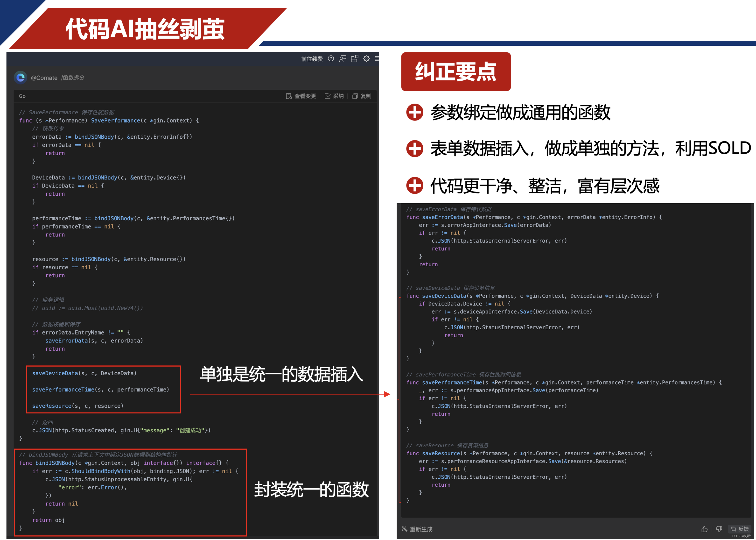Click the "func saveResource" signature line

coord(529,453)
